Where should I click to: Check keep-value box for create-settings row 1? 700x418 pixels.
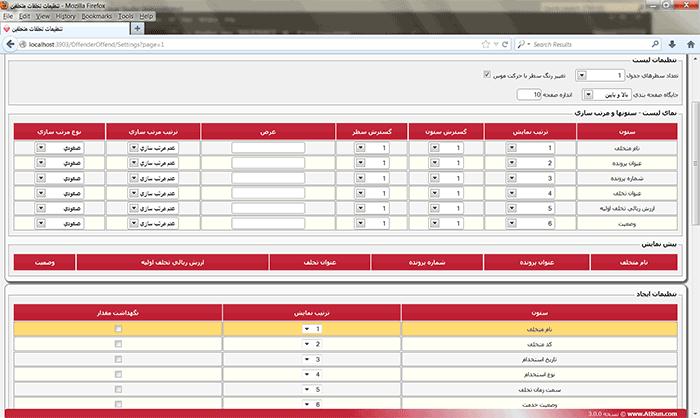(118, 329)
